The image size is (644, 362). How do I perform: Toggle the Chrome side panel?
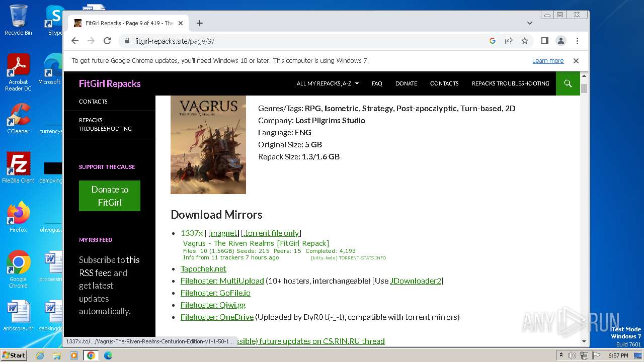[x=544, y=41]
